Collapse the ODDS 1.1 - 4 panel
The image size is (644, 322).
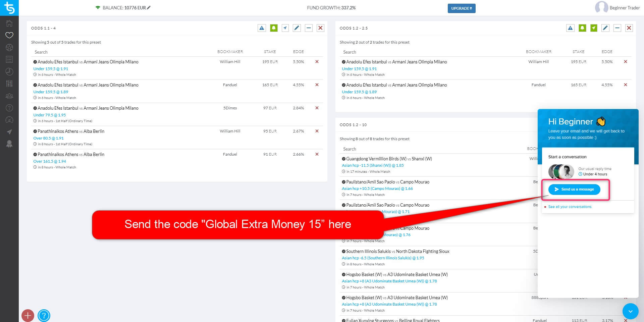click(x=309, y=28)
